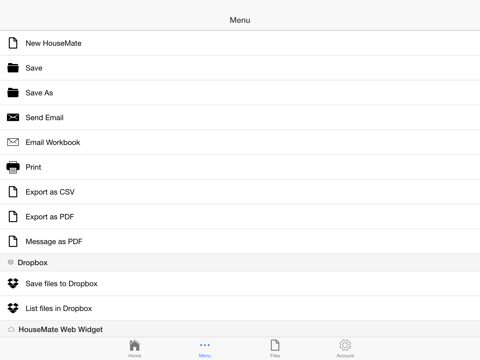Click the New HouseMate document icon

point(13,43)
